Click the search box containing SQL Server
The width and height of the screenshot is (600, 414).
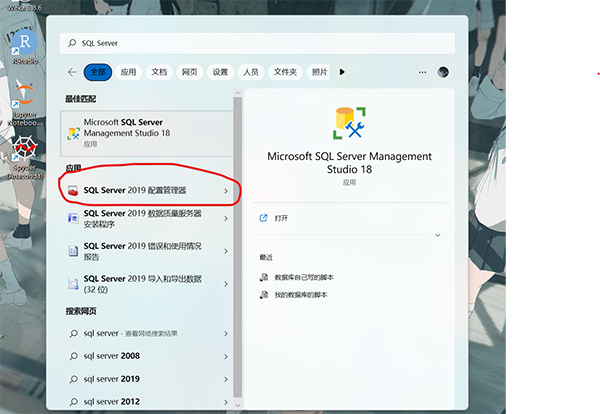257,43
